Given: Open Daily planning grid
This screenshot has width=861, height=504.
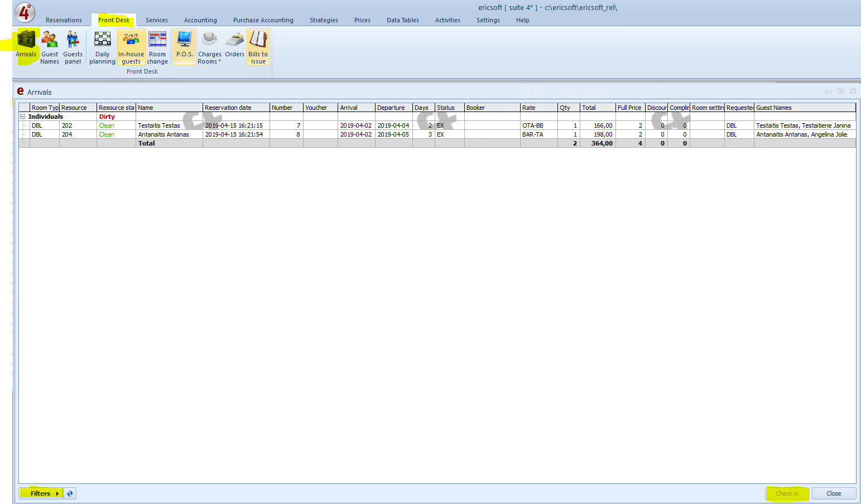Looking at the screenshot, I should (x=102, y=47).
